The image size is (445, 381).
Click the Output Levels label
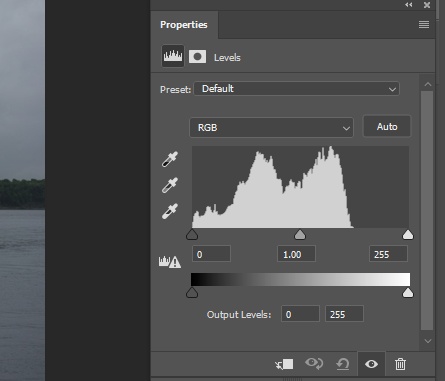[239, 314]
